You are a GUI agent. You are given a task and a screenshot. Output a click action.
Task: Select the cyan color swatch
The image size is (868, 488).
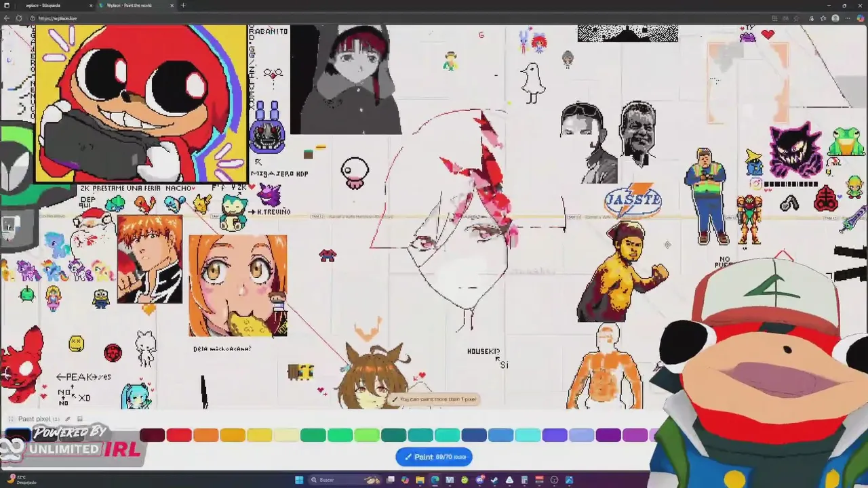click(x=528, y=435)
